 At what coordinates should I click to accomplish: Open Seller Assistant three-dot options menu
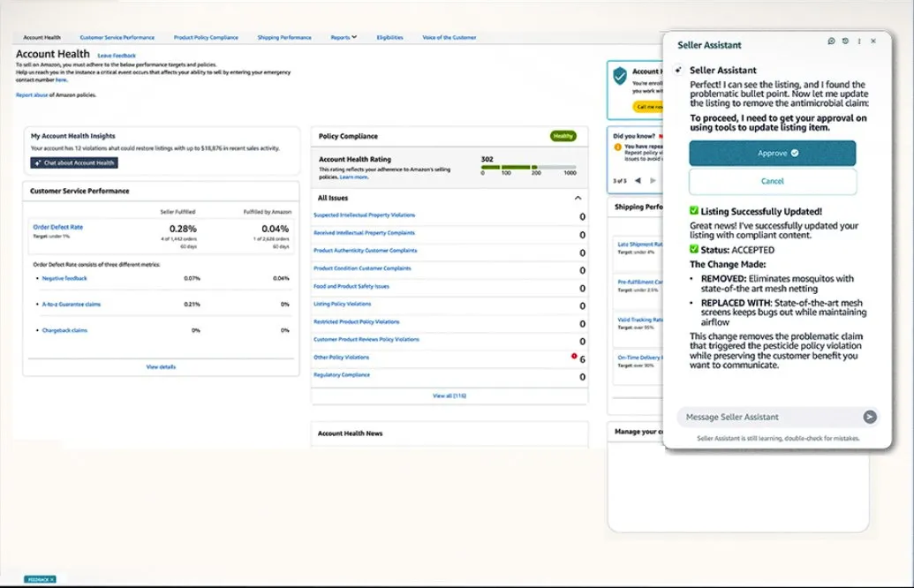pos(859,41)
